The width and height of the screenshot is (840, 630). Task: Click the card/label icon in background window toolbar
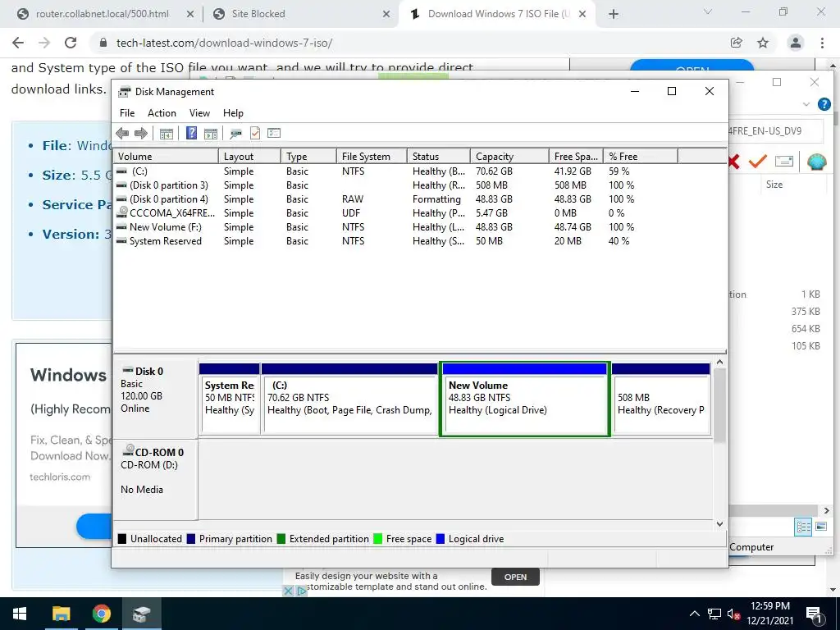pyautogui.click(x=783, y=162)
